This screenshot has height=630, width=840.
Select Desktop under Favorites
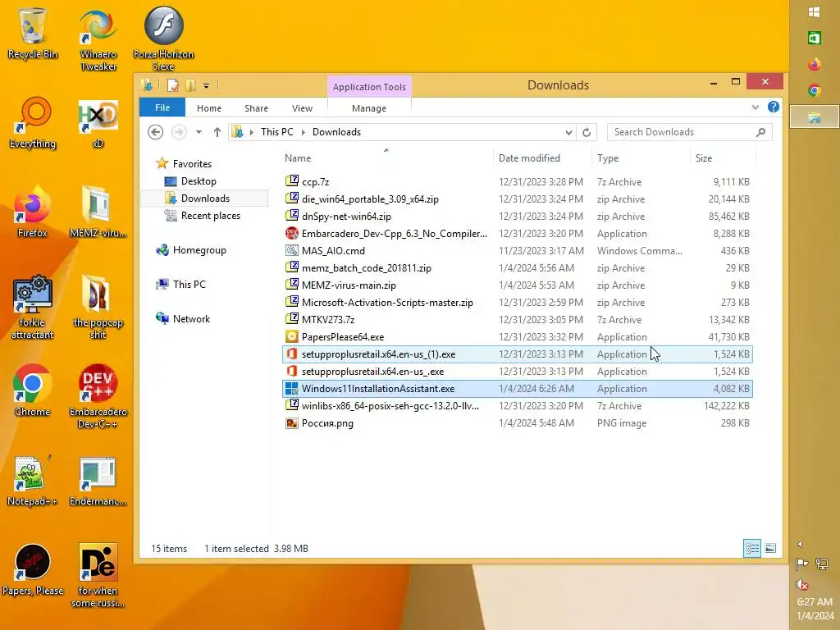coord(199,181)
